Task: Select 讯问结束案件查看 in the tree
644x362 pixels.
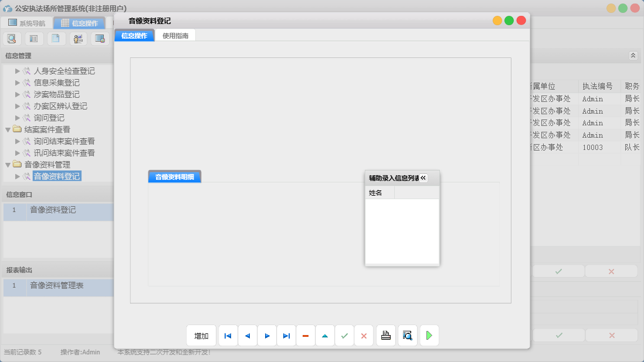Action: click(64, 153)
